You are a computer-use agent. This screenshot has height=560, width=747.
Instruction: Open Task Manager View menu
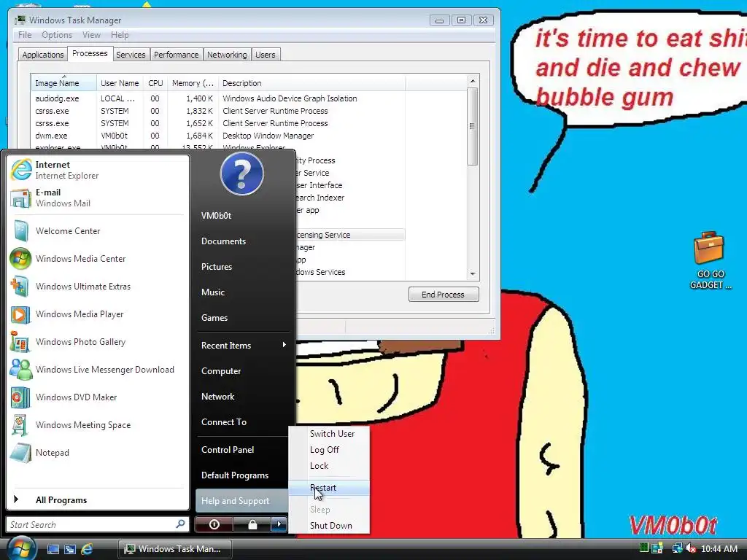coord(91,35)
